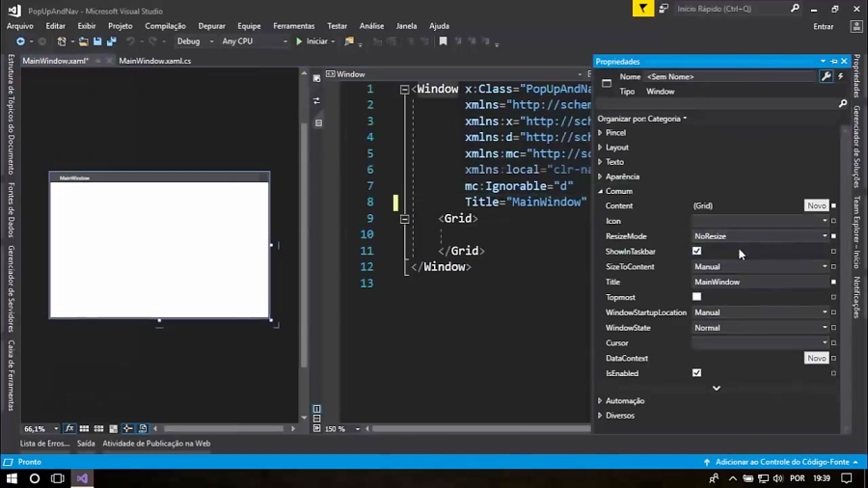
Task: Uncheck the ShowInTaskbar checkbox
Action: coord(696,251)
